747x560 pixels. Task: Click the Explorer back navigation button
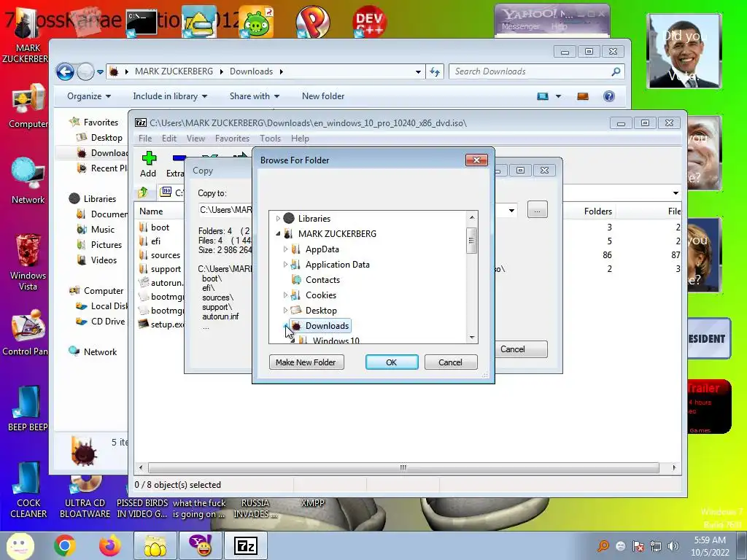pos(65,72)
